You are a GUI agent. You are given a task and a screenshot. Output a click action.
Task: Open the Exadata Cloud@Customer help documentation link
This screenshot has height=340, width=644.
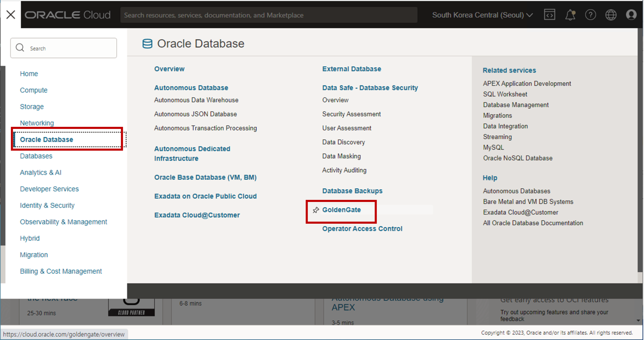520,212
